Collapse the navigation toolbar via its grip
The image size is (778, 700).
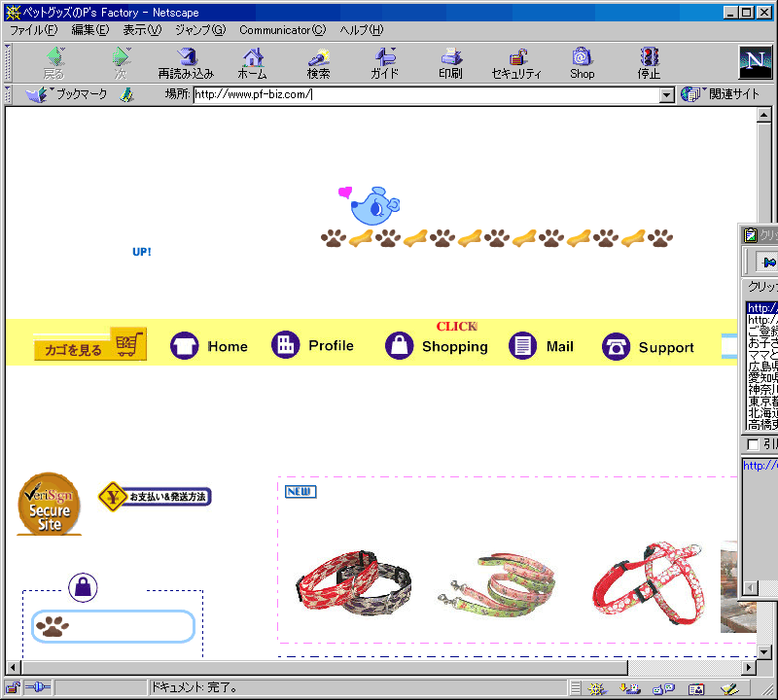click(8, 63)
